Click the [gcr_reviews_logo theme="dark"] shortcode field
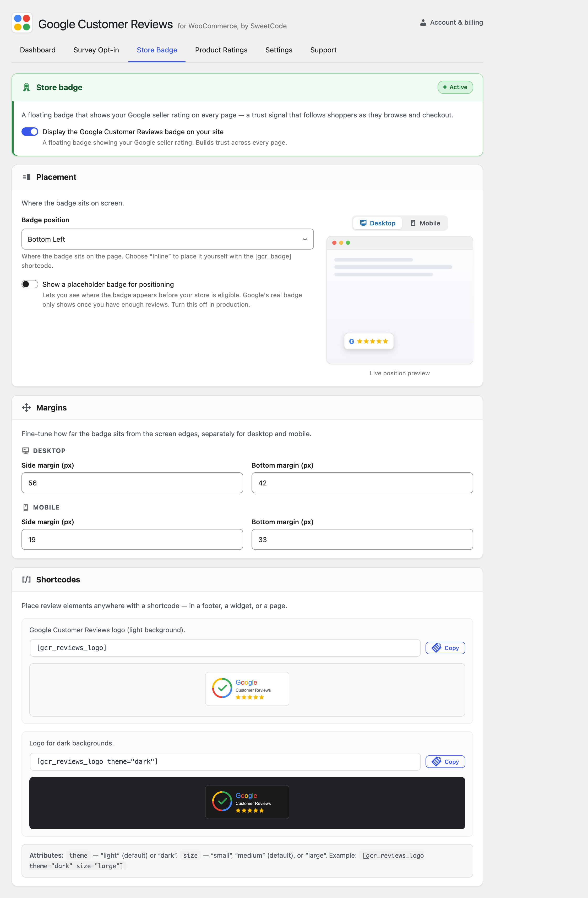This screenshot has height=898, width=588. click(225, 762)
